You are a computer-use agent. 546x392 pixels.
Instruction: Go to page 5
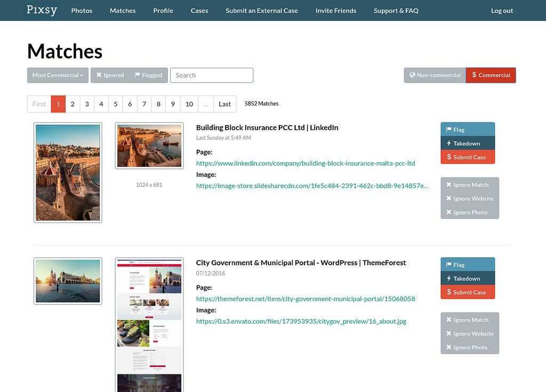click(x=116, y=104)
